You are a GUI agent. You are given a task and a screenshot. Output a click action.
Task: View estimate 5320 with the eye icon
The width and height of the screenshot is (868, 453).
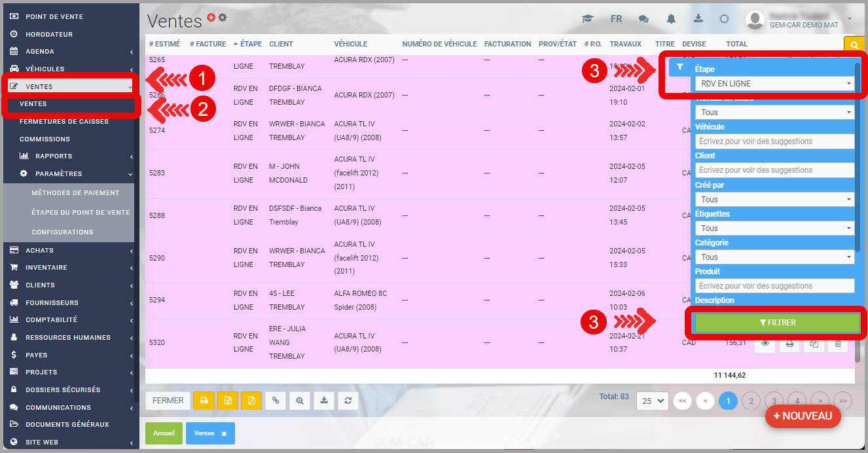pos(765,343)
